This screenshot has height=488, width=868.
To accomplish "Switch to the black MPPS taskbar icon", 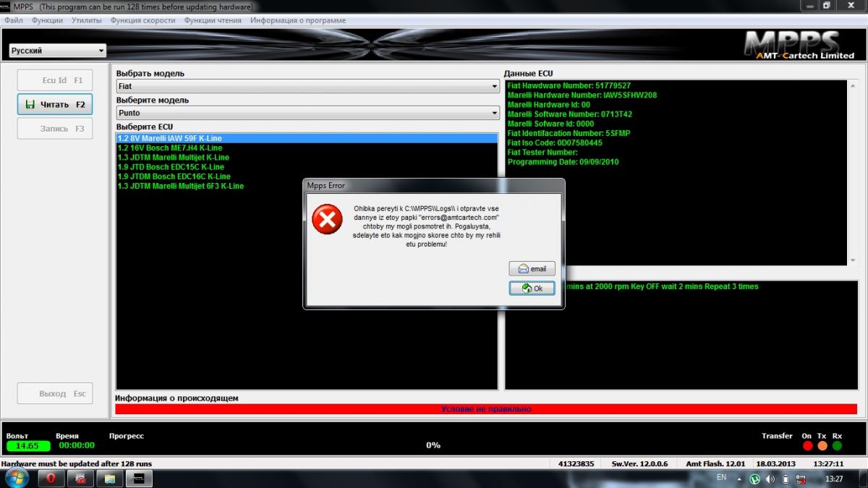I will click(137, 479).
